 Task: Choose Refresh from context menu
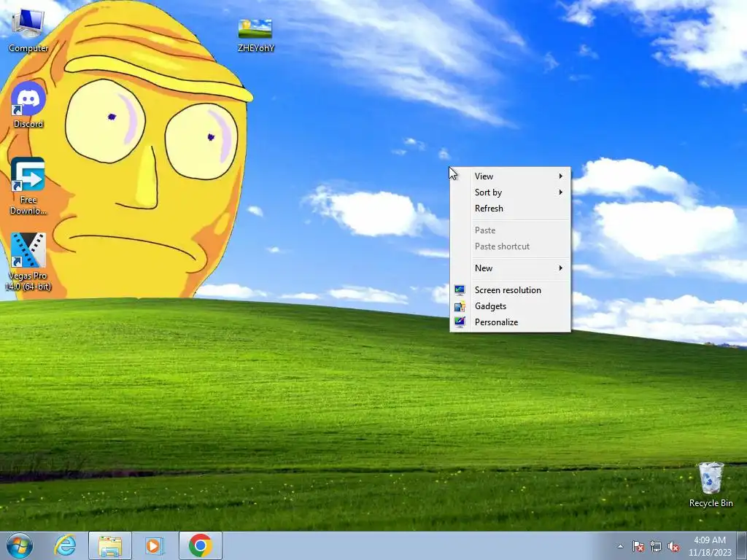coord(510,209)
